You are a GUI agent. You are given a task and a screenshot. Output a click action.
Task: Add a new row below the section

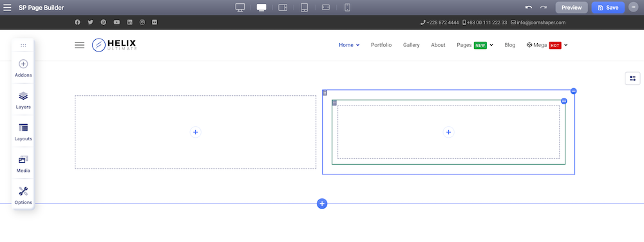click(322, 203)
